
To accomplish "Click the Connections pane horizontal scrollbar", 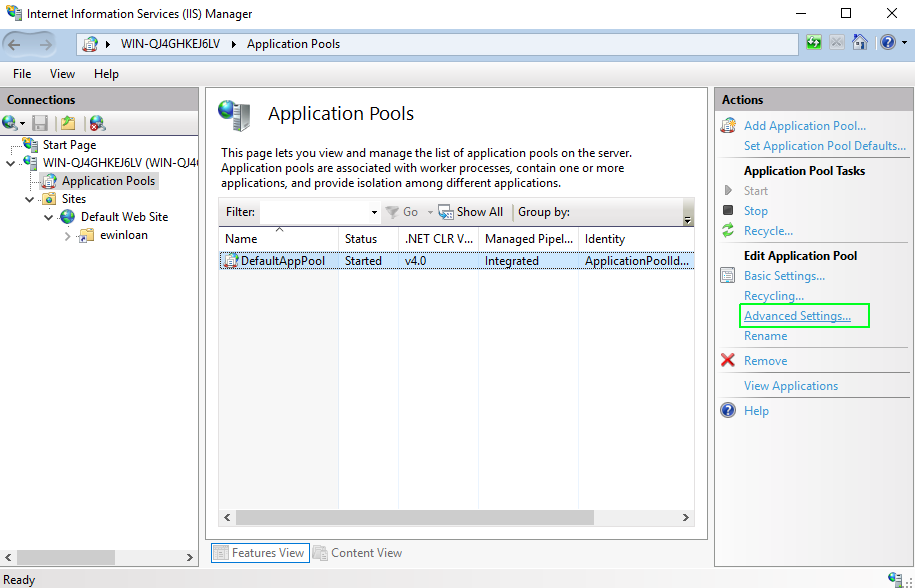I will click(66, 557).
